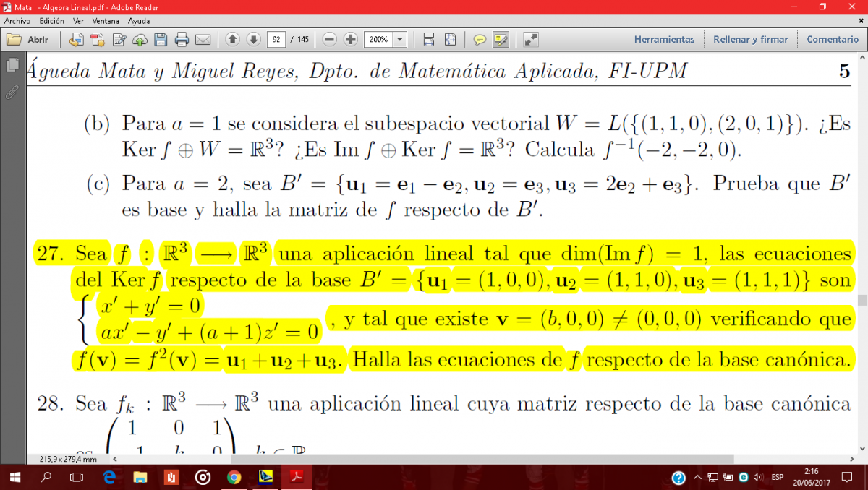Open the Ventana menu
This screenshot has width=868, height=490.
[106, 21]
